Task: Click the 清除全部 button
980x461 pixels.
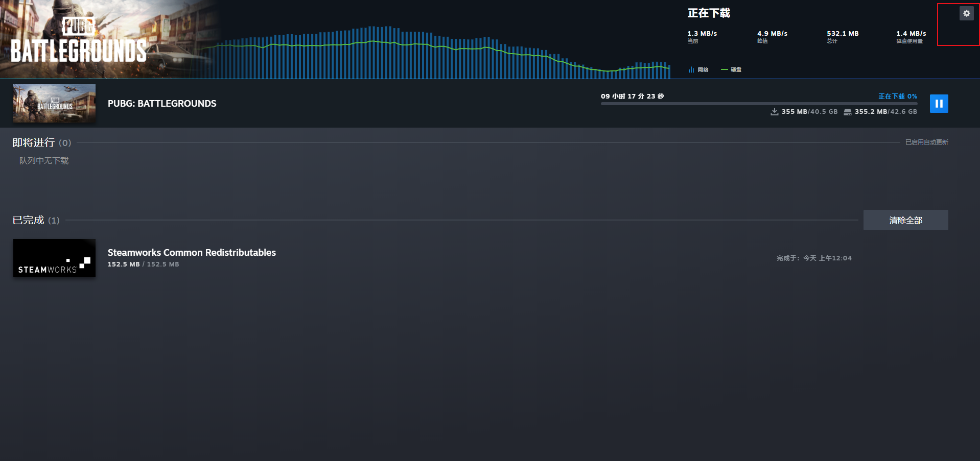Action: [905, 220]
